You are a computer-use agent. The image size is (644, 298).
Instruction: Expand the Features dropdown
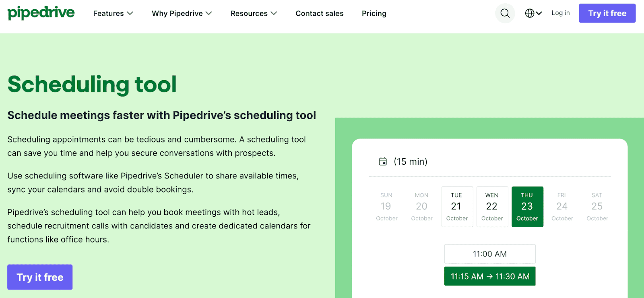[113, 13]
